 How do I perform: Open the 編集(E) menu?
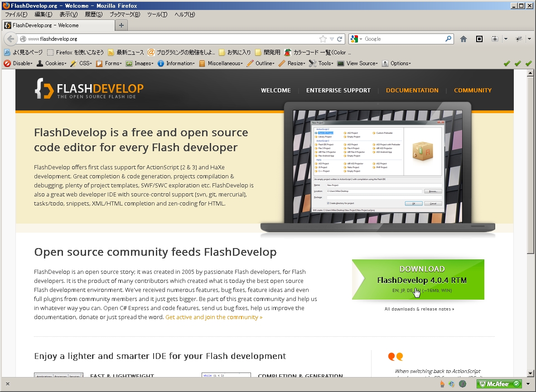43,14
